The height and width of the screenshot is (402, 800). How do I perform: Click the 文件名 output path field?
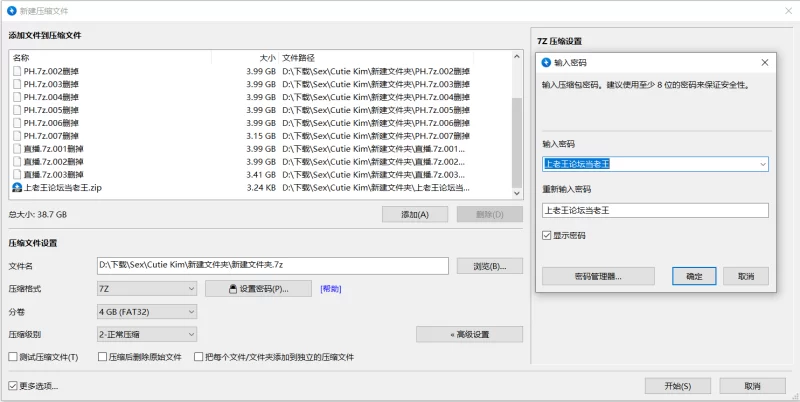272,266
